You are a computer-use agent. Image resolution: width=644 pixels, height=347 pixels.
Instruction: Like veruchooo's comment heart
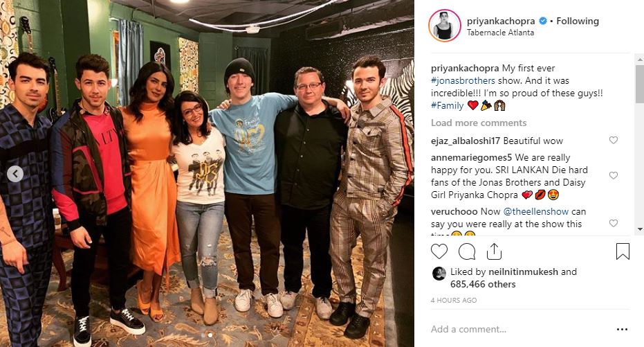pos(613,223)
